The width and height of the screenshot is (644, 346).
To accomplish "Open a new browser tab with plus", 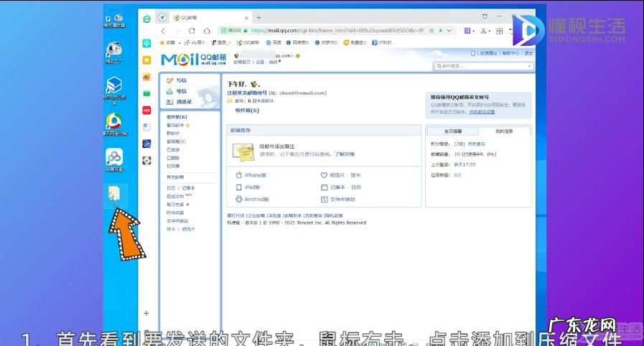I will 258,17.
